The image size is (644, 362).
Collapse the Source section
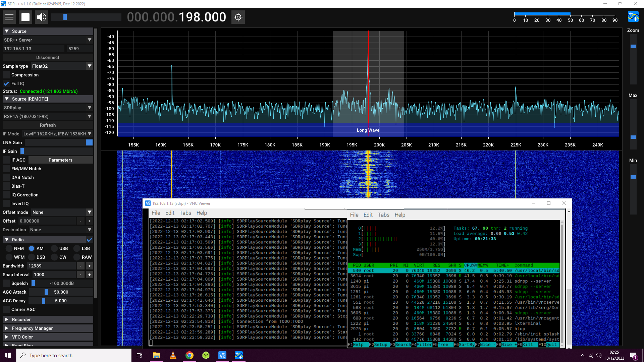[x=48, y=31]
